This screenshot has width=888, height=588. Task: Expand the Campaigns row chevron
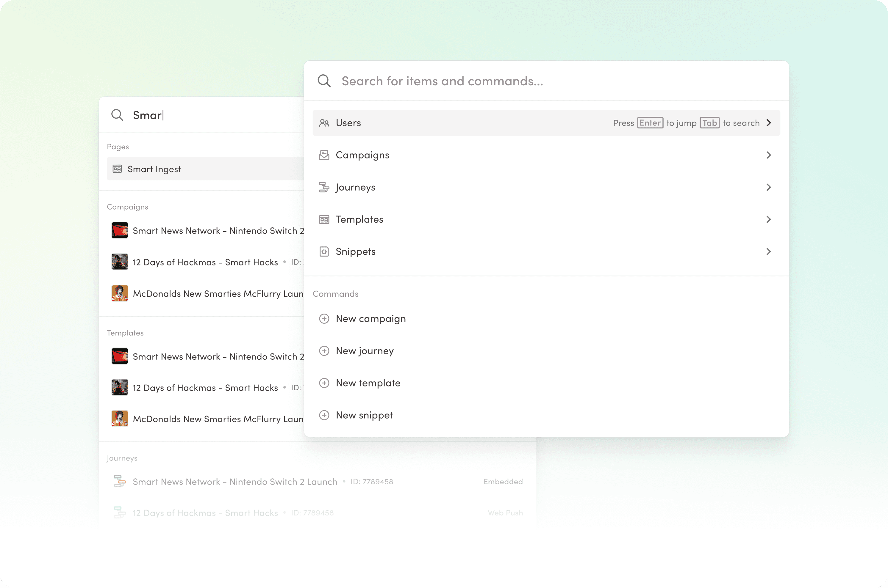768,155
